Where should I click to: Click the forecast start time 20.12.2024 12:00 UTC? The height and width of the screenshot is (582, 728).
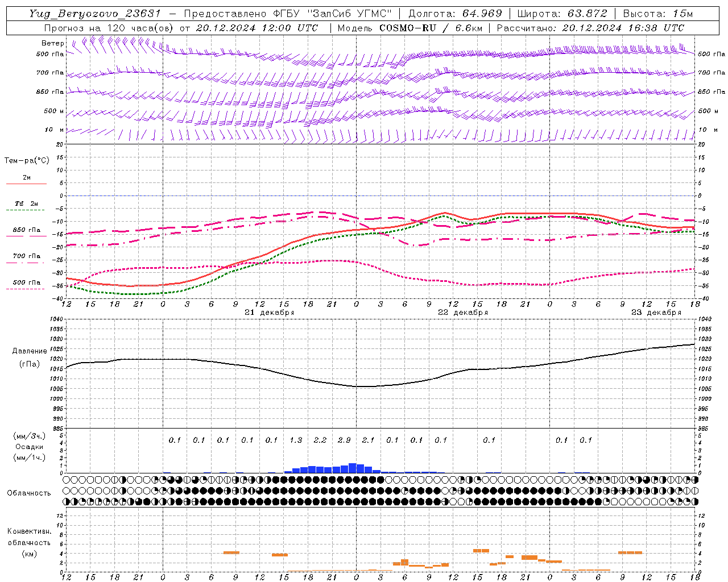pyautogui.click(x=257, y=28)
